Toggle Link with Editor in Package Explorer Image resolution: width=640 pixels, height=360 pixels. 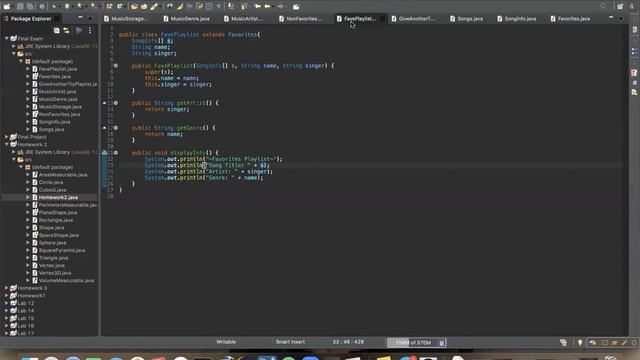[67, 30]
